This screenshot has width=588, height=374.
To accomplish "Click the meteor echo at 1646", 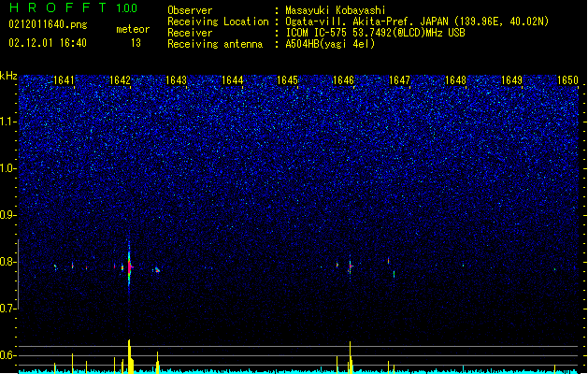I will (351, 266).
